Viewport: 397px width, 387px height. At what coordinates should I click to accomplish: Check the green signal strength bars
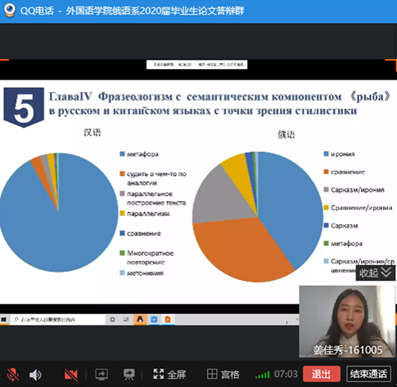pos(262,375)
